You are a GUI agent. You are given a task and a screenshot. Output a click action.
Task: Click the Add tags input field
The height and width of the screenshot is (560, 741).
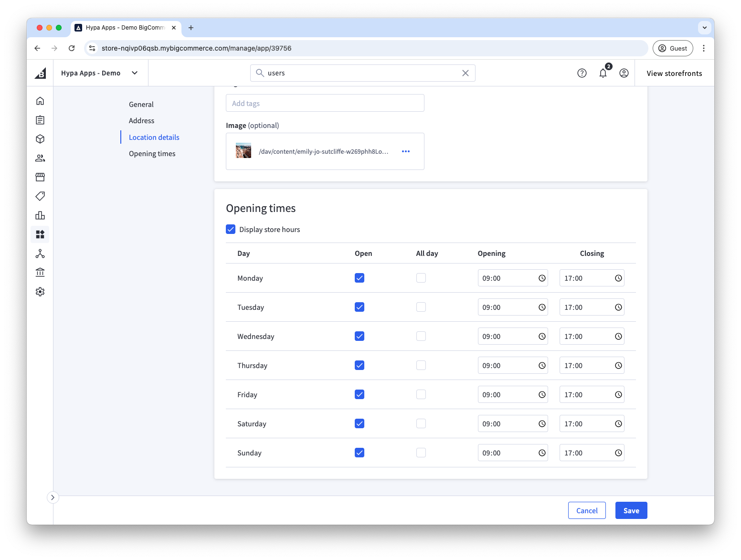pyautogui.click(x=325, y=103)
